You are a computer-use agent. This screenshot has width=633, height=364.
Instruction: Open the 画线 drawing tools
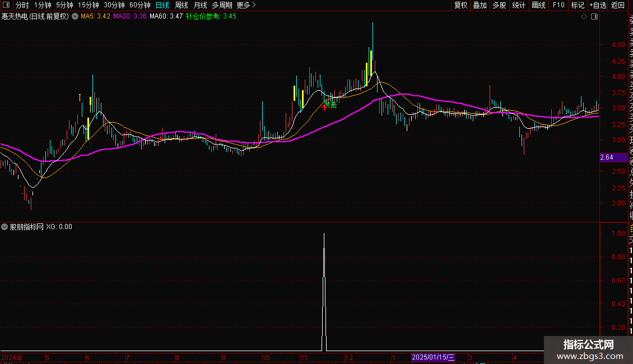tap(538, 5)
